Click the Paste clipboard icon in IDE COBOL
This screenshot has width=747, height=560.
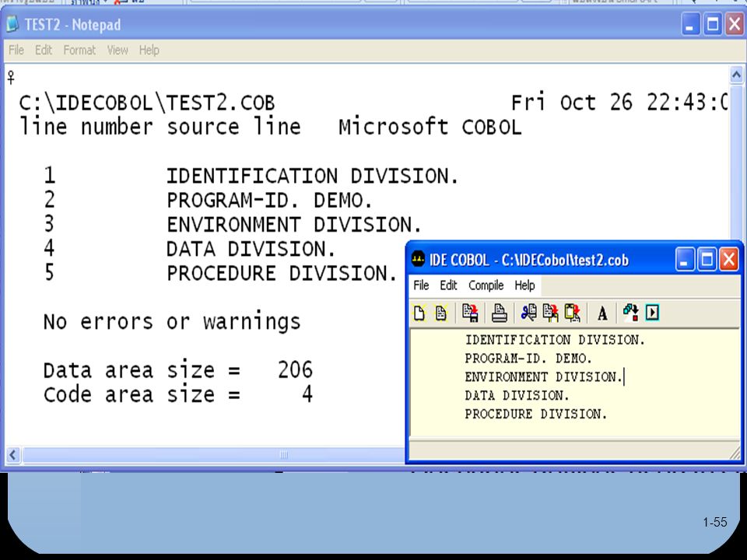coord(572,313)
